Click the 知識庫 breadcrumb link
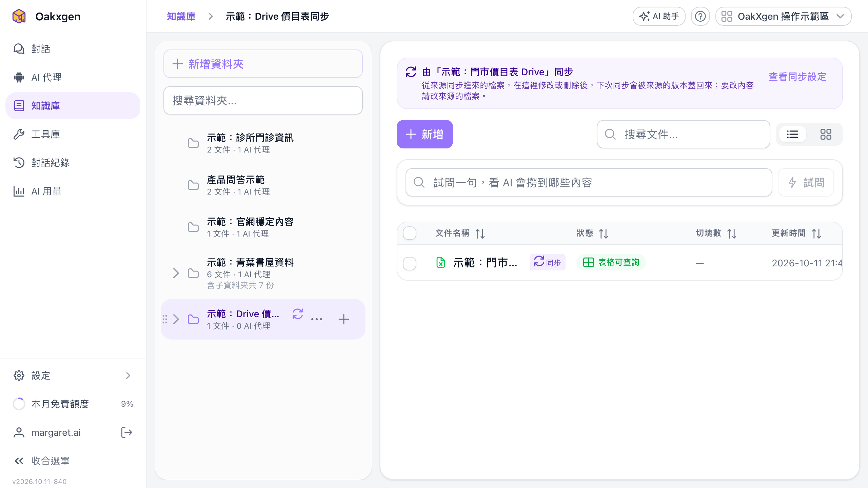The image size is (868, 488). [x=181, y=16]
